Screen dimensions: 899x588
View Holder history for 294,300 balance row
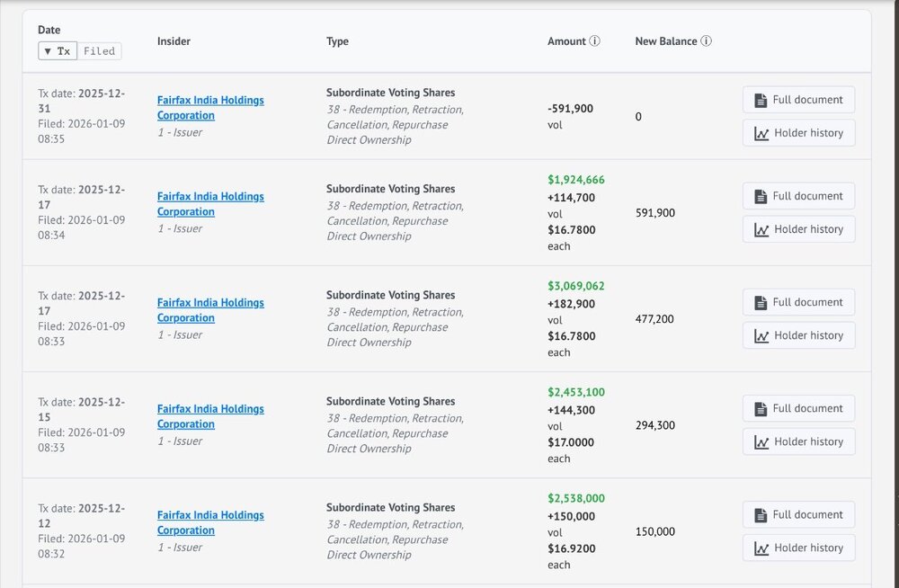point(798,441)
